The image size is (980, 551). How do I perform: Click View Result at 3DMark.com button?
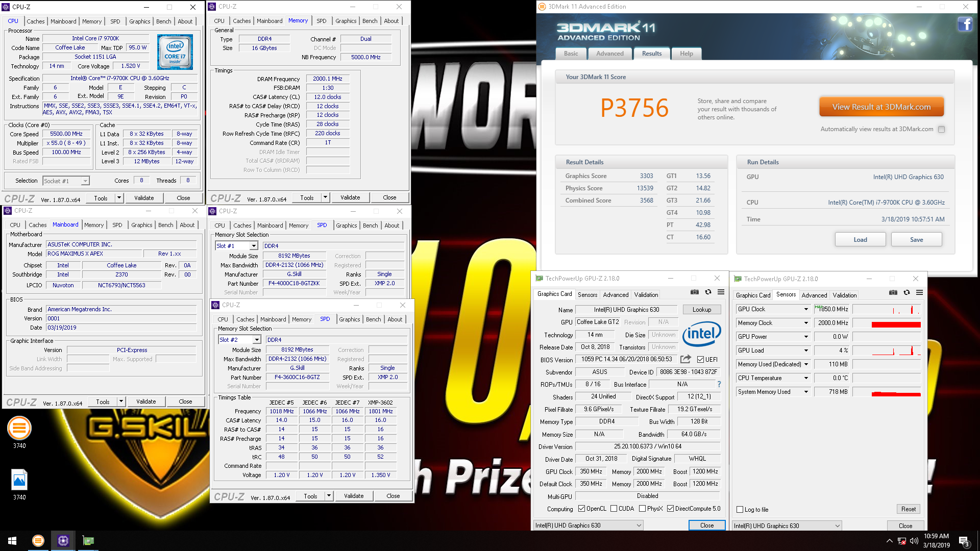(x=881, y=107)
